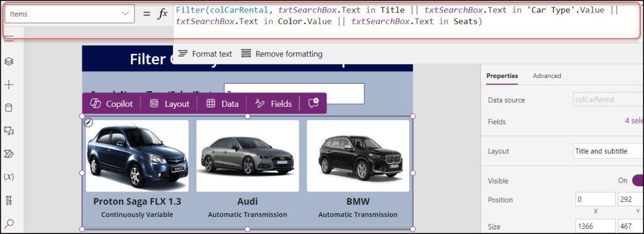This screenshot has height=234, width=644.
Task: Click the comment icon in gallery toolbar
Action: (x=314, y=104)
